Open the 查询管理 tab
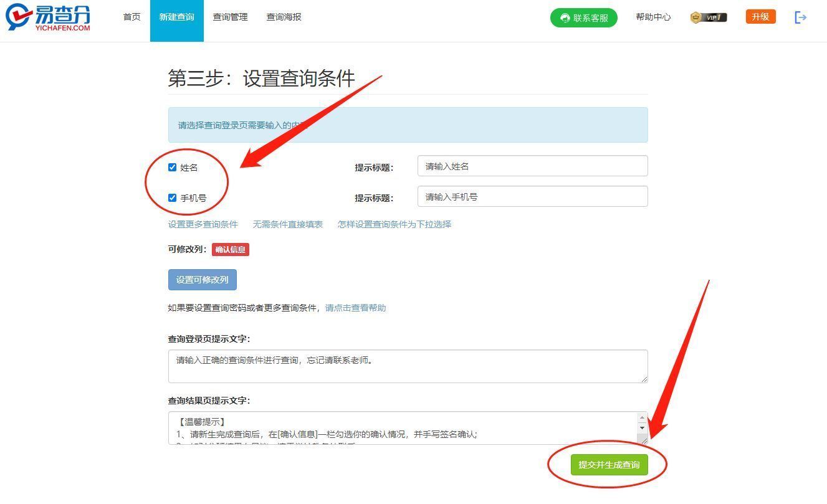827x504 pixels. coord(230,17)
